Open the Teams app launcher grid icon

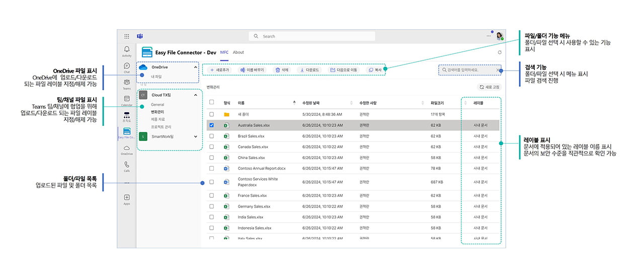pyautogui.click(x=127, y=36)
